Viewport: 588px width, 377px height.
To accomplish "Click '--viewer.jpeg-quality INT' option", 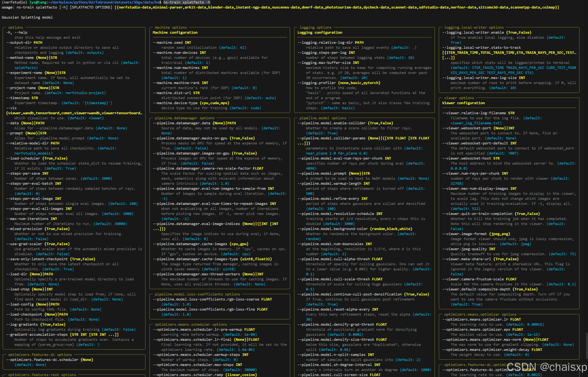I will 469,249.
